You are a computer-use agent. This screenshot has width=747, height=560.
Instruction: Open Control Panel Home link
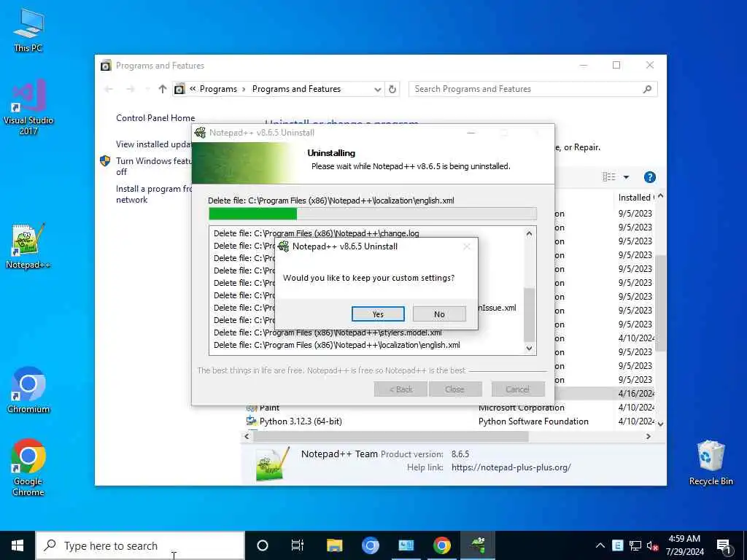(x=155, y=118)
